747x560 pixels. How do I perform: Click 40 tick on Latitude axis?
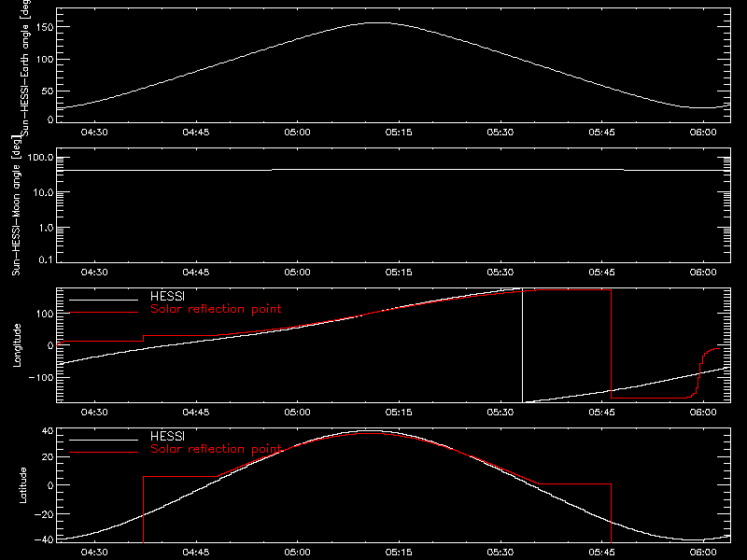coord(49,431)
